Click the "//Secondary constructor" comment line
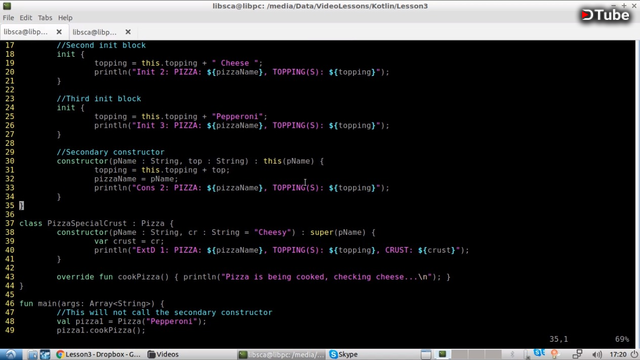Screen dimensions: 640x360 pyautogui.click(x=110, y=152)
